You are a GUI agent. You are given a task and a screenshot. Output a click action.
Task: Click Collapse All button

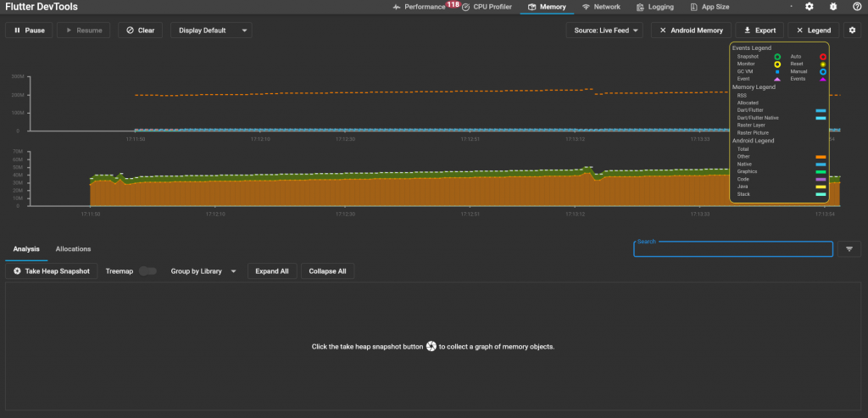pos(327,271)
